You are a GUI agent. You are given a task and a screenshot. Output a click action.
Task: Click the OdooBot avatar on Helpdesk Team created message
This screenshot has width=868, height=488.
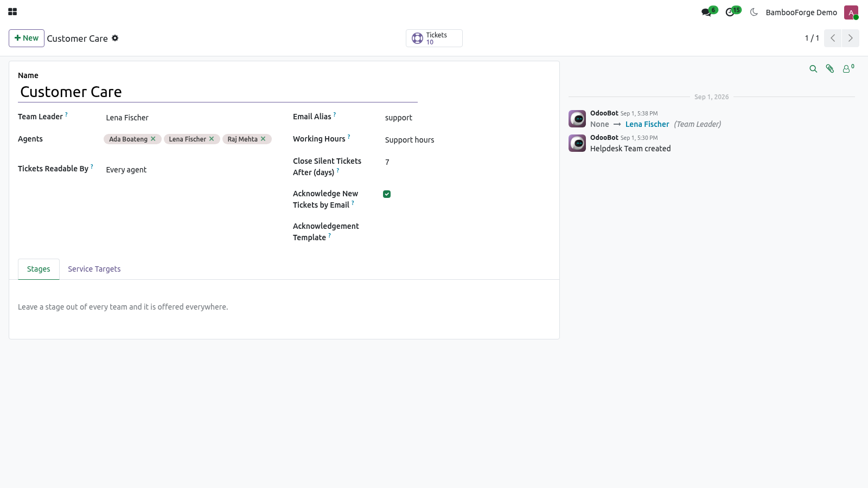(577, 143)
